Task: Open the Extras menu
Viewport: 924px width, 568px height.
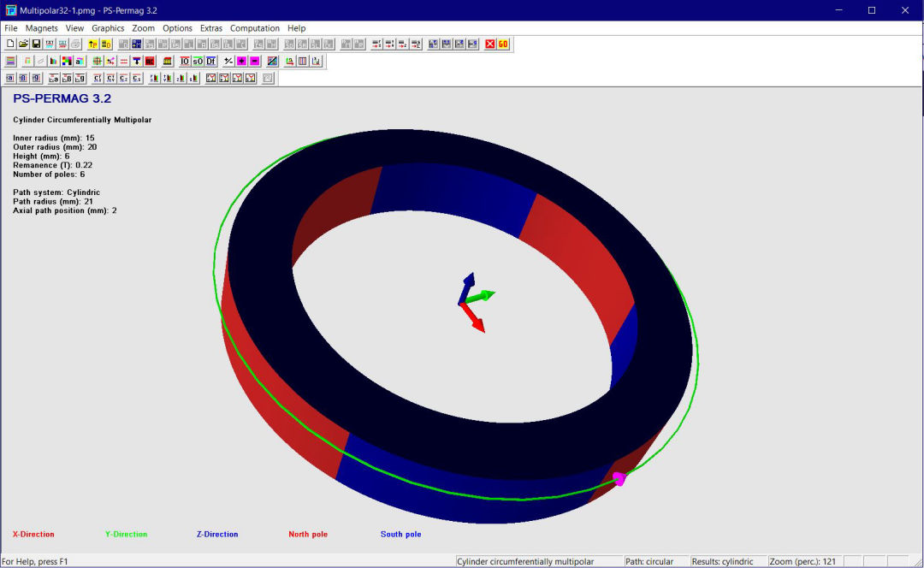Action: pos(210,28)
